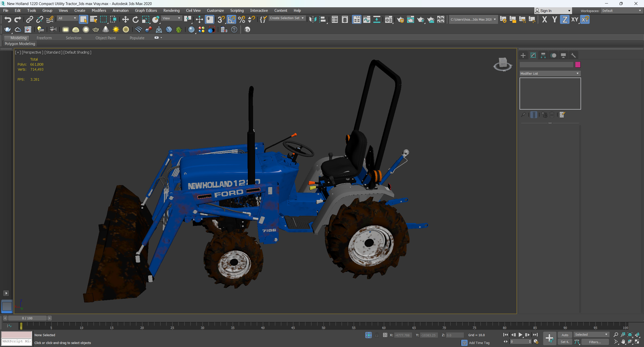Click the Set Key button
Screen dimensions: 644x347
pos(565,342)
